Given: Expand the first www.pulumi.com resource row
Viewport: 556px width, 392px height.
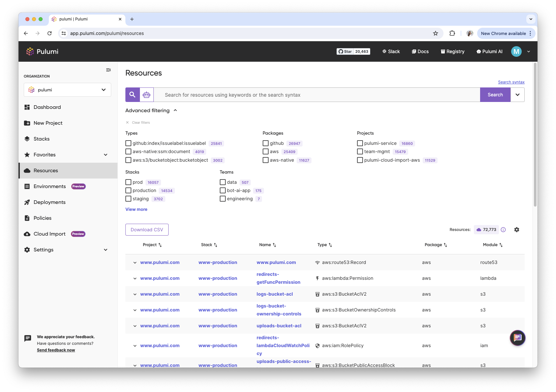Looking at the screenshot, I should (135, 262).
